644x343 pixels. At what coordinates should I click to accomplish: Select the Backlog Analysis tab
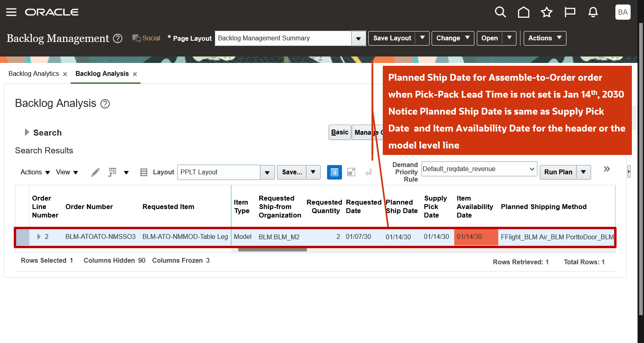click(x=102, y=73)
